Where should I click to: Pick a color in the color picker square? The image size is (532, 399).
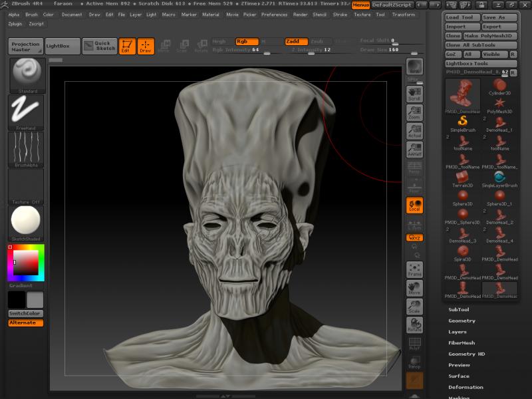pyautogui.click(x=27, y=261)
